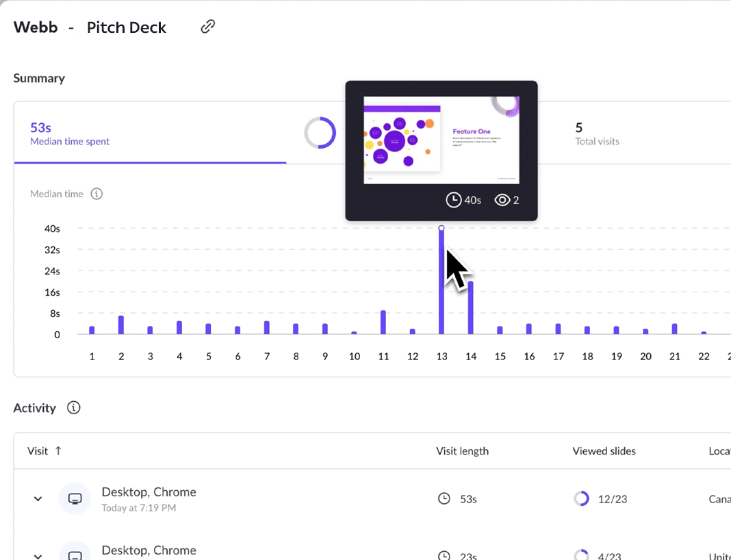This screenshot has height=560, width=731.
Task: Click the 12/23 viewed slides progress ring
Action: pyautogui.click(x=581, y=499)
